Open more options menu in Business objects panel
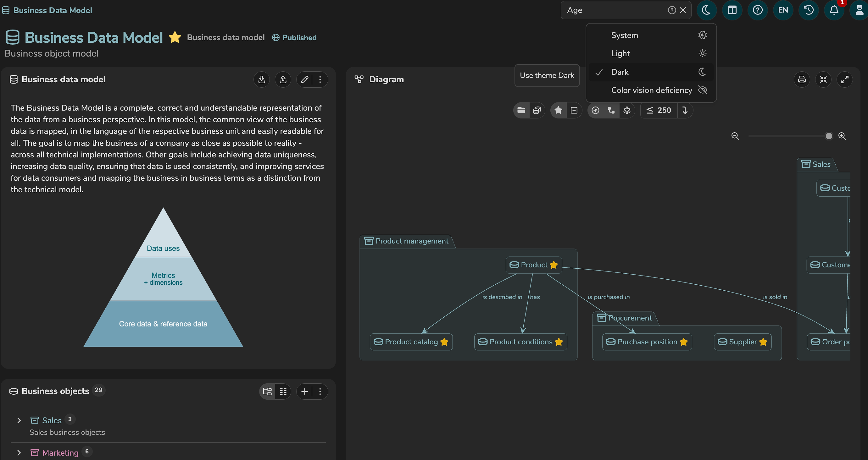The height and width of the screenshot is (460, 868). point(320,391)
